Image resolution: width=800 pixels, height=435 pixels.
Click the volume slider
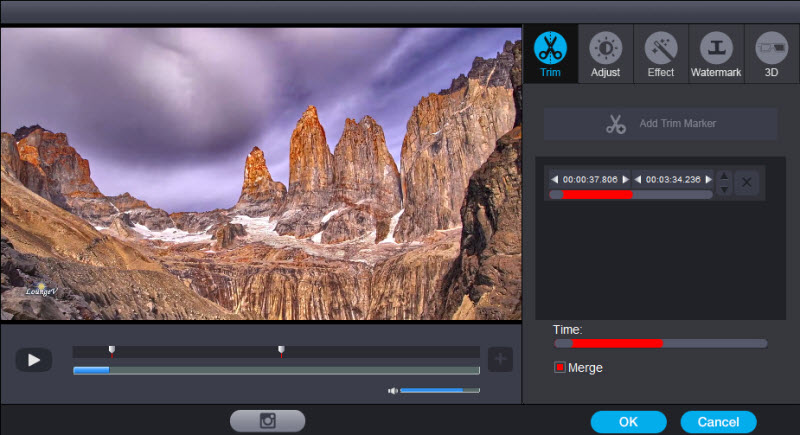coord(439,390)
